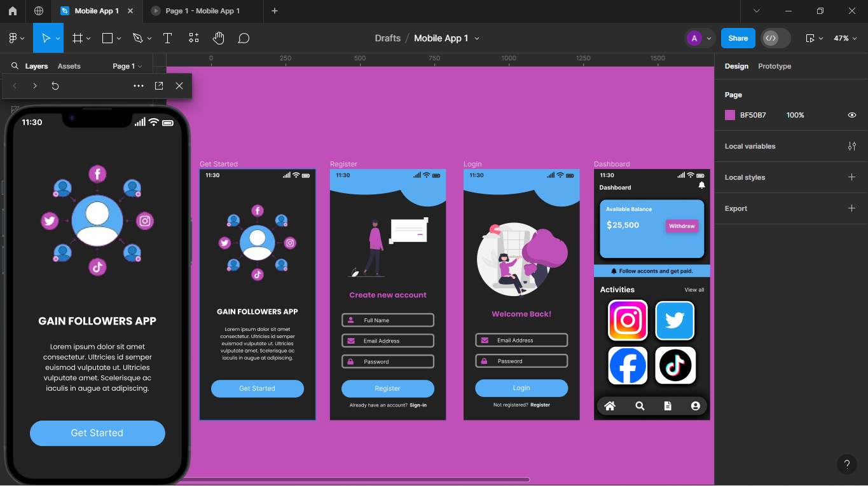
Task: Add a new export setting
Action: click(x=851, y=208)
